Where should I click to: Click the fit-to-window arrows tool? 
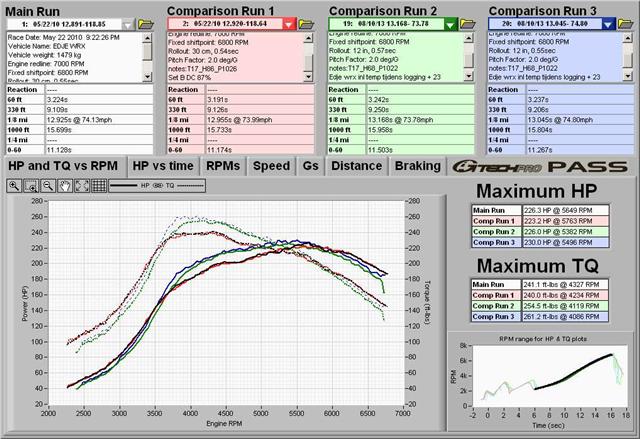point(82,186)
